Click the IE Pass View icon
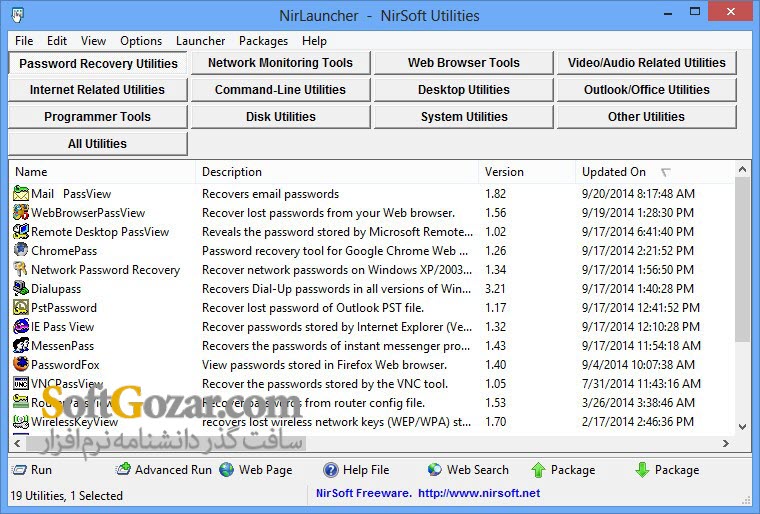 [x=21, y=326]
